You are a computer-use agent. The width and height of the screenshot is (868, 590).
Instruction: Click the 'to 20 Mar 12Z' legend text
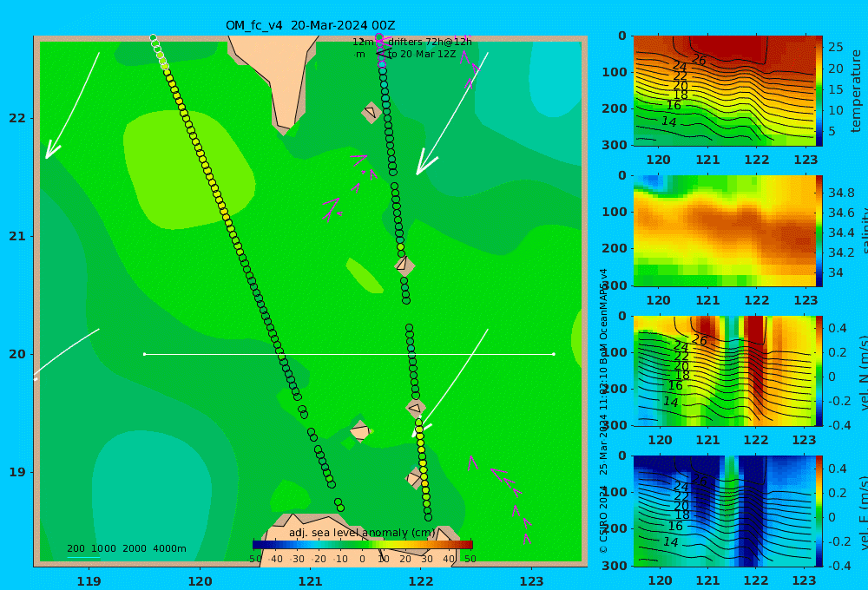tap(422, 55)
